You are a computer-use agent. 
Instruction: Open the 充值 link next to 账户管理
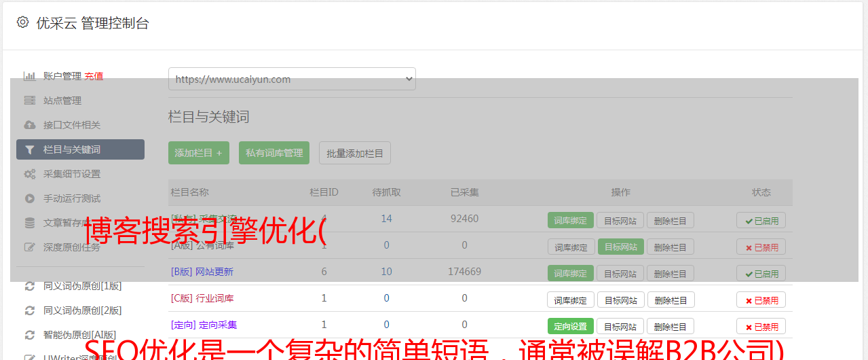94,76
